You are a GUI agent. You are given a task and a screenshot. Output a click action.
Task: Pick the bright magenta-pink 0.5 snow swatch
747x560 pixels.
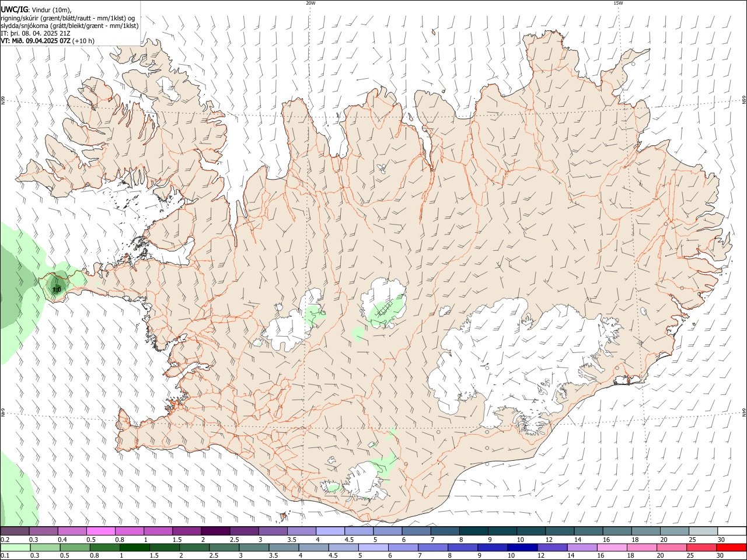point(100,531)
